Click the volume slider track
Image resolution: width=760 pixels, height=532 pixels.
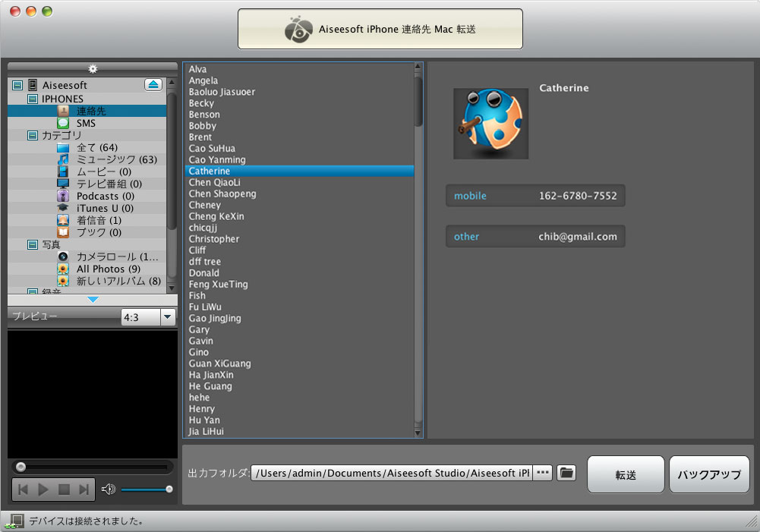click(x=144, y=490)
